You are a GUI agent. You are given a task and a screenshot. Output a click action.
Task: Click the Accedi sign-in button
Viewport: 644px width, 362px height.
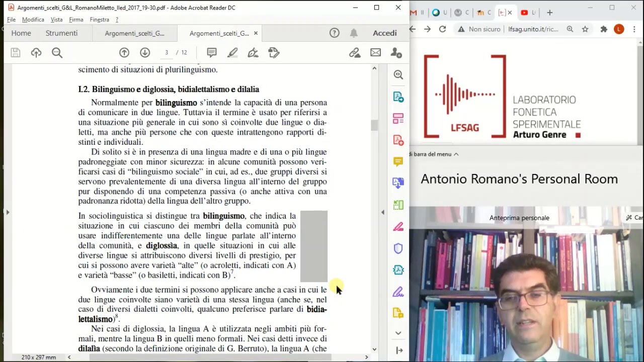click(385, 33)
